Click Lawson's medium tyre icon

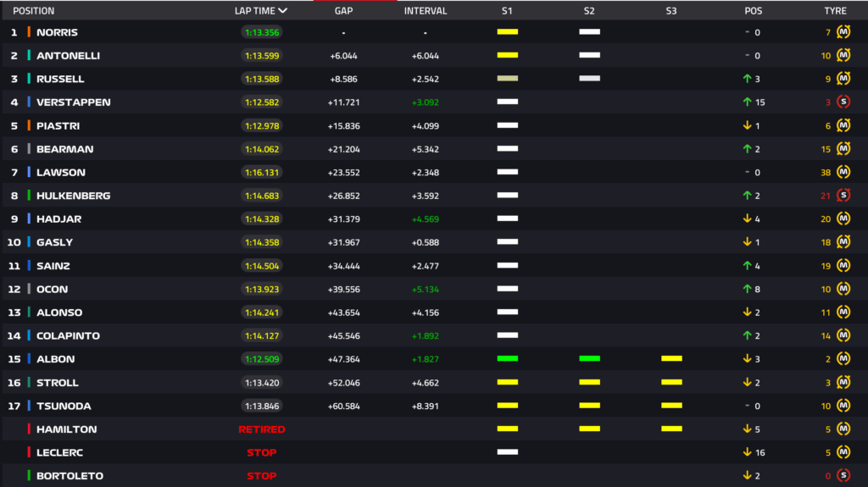(x=843, y=172)
